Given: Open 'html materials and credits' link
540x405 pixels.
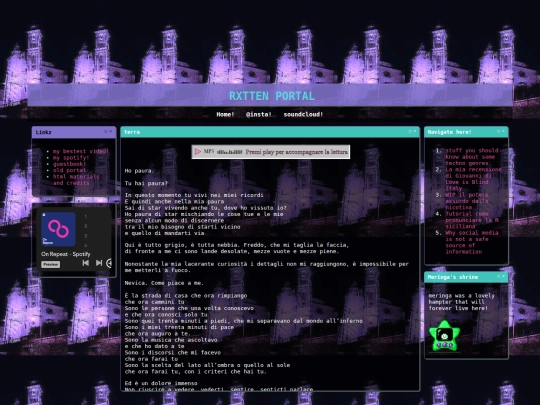Looking at the screenshot, I should (76, 180).
